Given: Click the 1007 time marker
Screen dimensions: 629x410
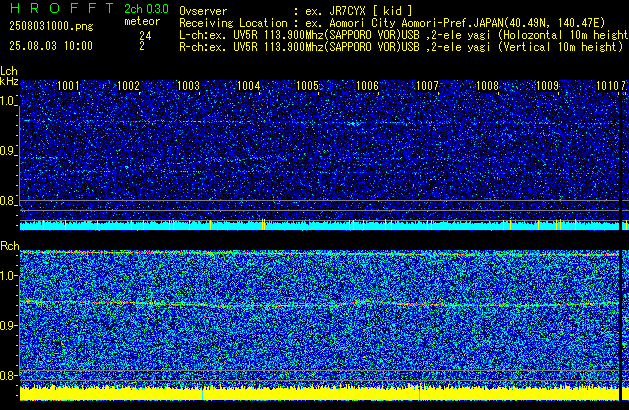Looking at the screenshot, I should 427,86.
